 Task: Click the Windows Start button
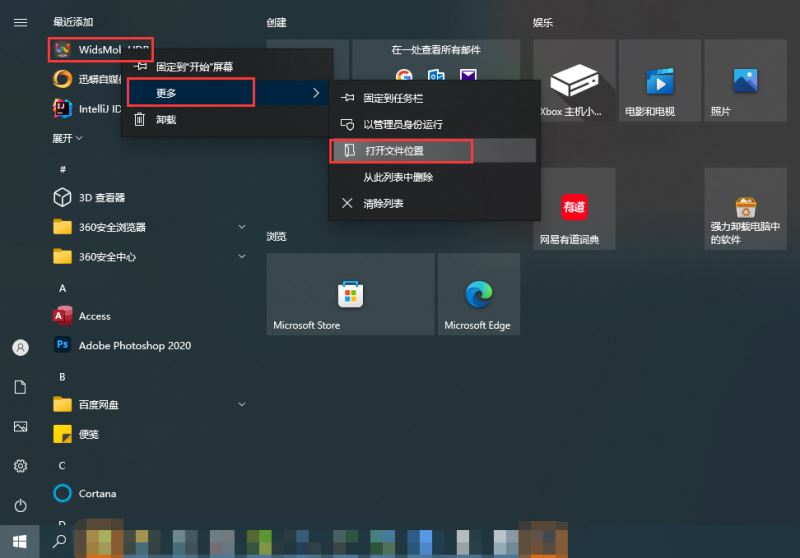coord(19,542)
